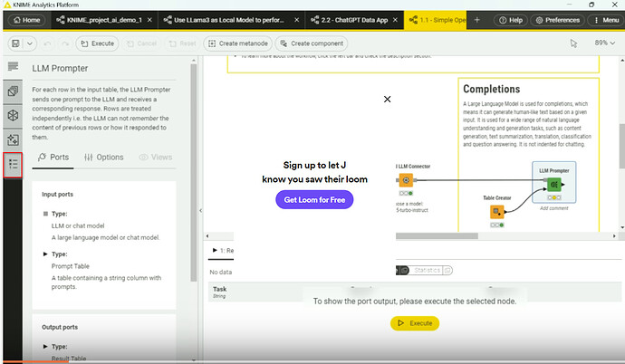This screenshot has height=364, width=625.
Task: Click the LLM Prompter title in the side panel
Action: point(60,69)
